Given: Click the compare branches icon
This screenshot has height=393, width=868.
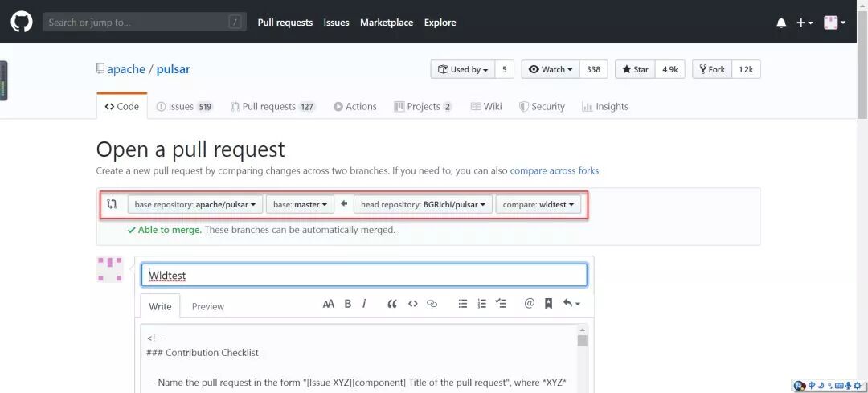Looking at the screenshot, I should tap(112, 203).
